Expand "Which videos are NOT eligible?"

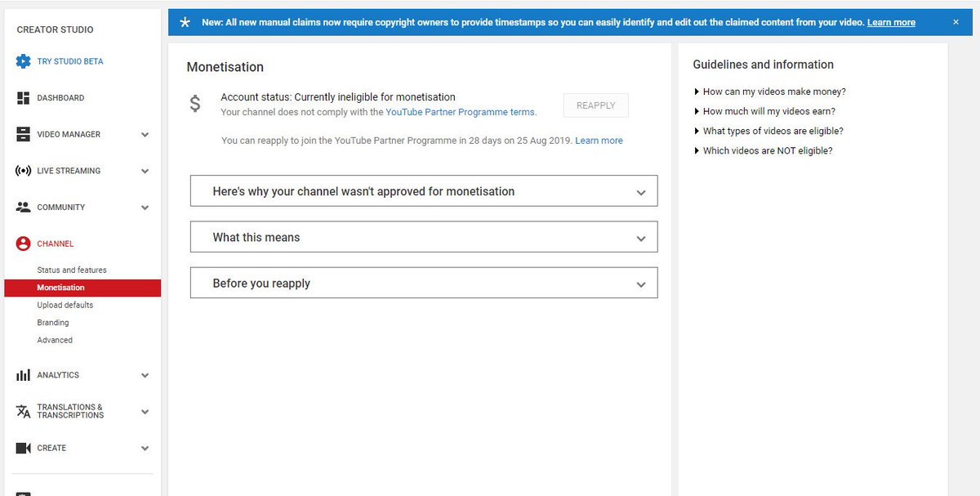(763, 150)
